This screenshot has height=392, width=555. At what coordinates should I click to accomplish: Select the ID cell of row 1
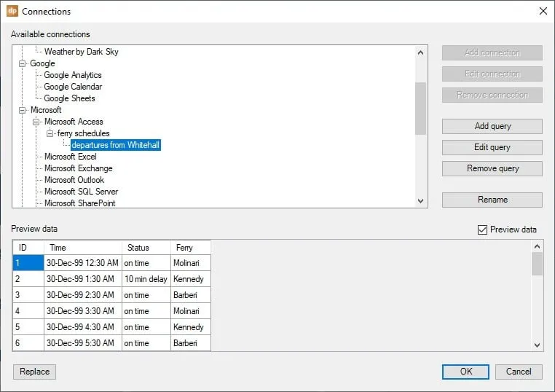click(x=28, y=263)
